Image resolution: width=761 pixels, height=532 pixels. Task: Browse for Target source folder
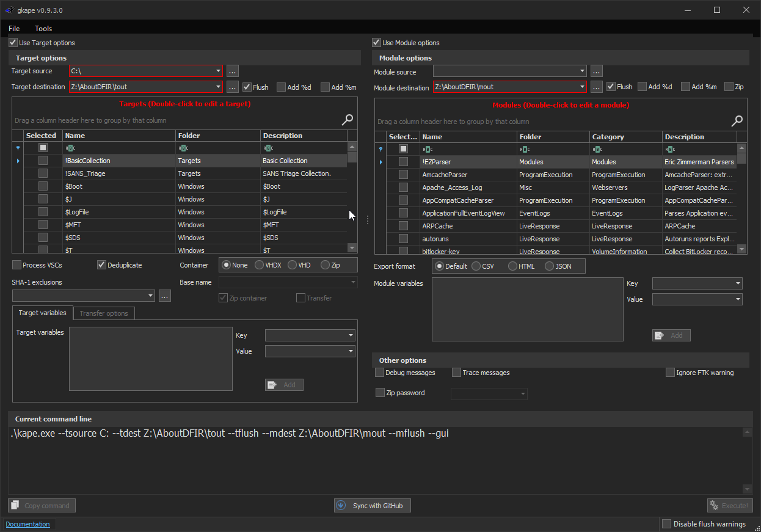click(x=233, y=71)
